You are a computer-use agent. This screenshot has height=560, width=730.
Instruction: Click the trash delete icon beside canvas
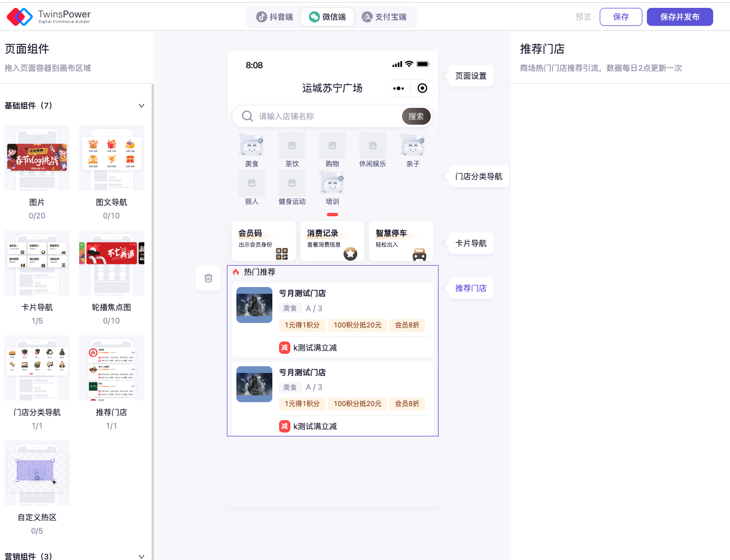[208, 278]
